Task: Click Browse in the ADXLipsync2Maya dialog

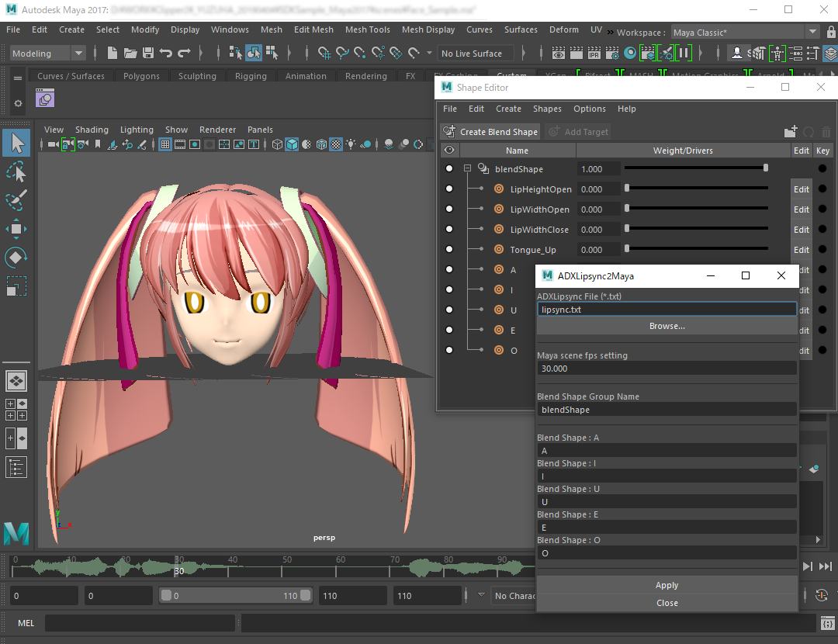Action: [667, 325]
